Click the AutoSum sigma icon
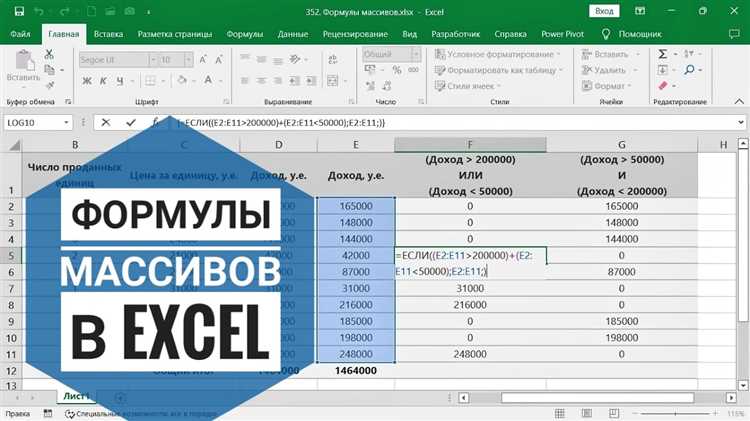The width and height of the screenshot is (750, 421). (662, 54)
